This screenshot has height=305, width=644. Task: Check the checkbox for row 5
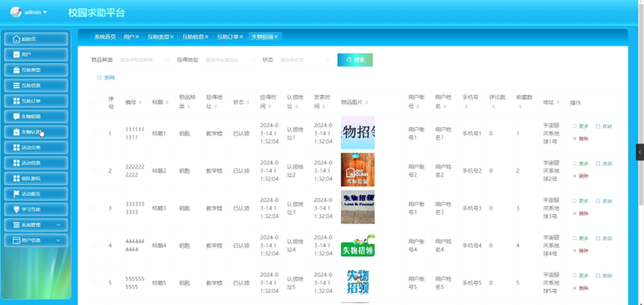coord(94,283)
